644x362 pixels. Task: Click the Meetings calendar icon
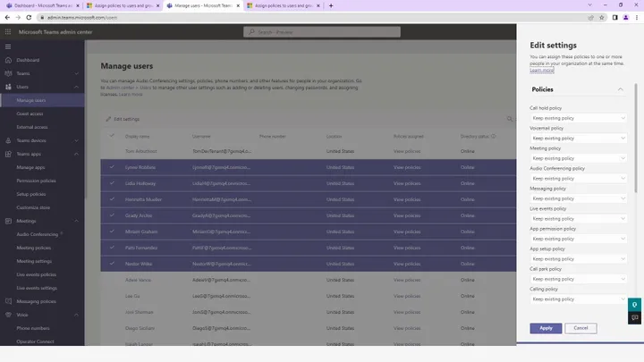point(8,221)
